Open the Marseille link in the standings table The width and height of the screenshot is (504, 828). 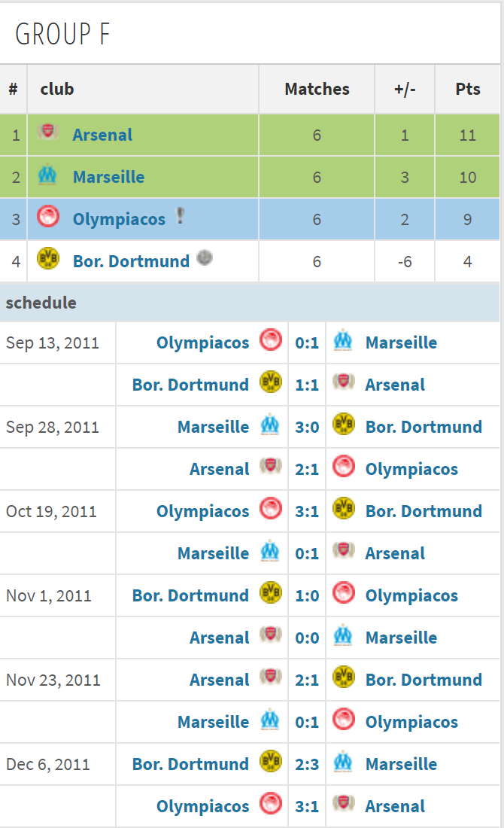click(108, 177)
